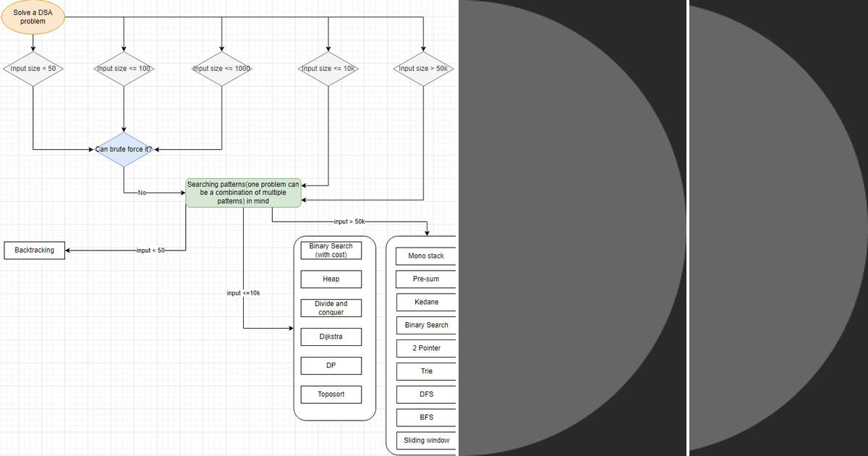Click the 'Divide and conquer' box
This screenshot has height=456, width=868.
[331, 308]
